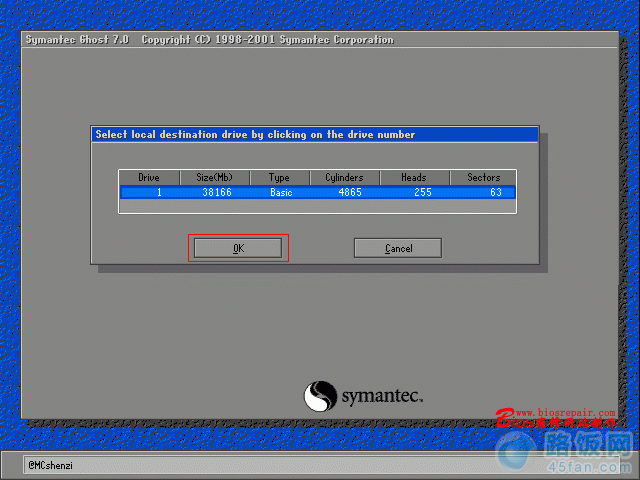Click the 255 heads value

(x=423, y=192)
